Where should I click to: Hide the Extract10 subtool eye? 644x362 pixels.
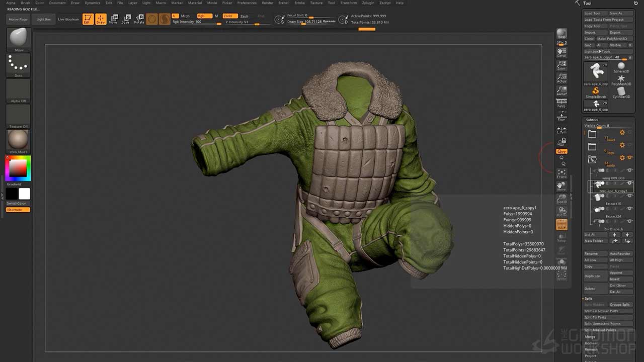(629, 196)
